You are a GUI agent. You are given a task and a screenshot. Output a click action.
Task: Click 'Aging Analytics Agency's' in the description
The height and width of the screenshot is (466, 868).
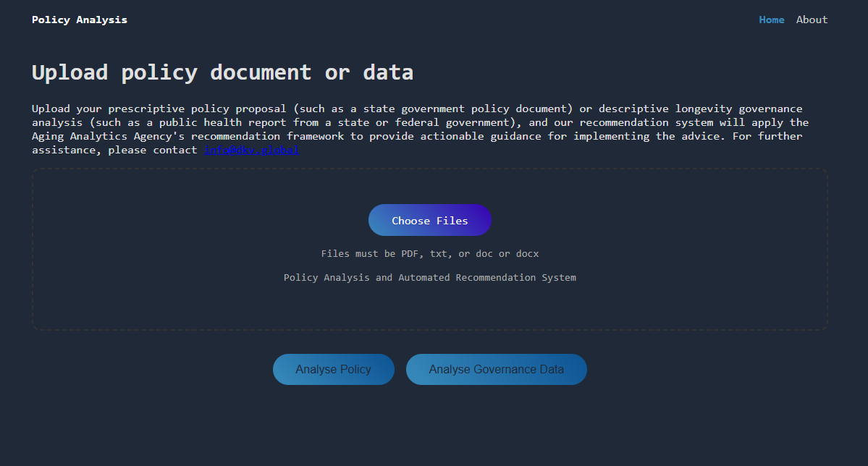108,136
